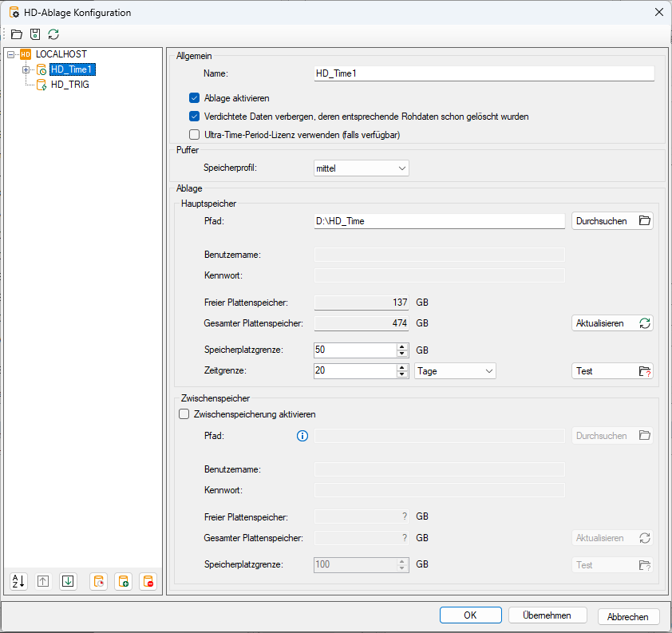Enable Ultra-Time-Period-Lizenz verwenden checkbox
This screenshot has height=633, width=672.
point(194,135)
